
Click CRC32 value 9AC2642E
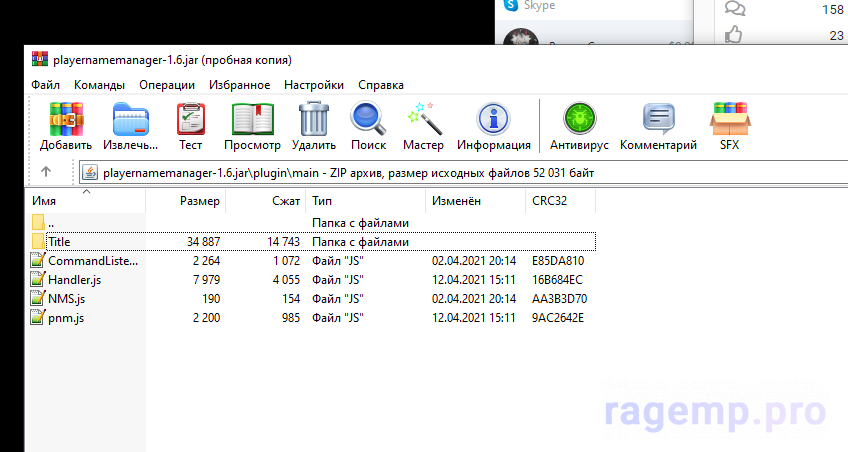[558, 317]
